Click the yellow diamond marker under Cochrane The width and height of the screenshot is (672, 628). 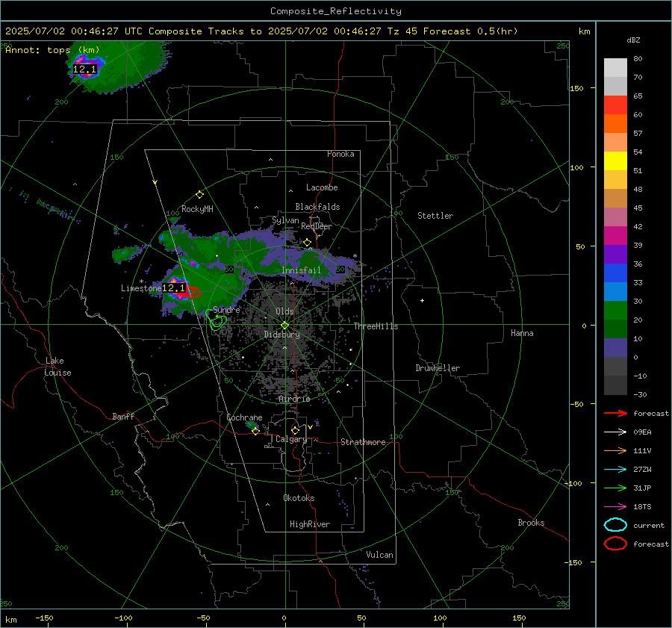point(255,431)
